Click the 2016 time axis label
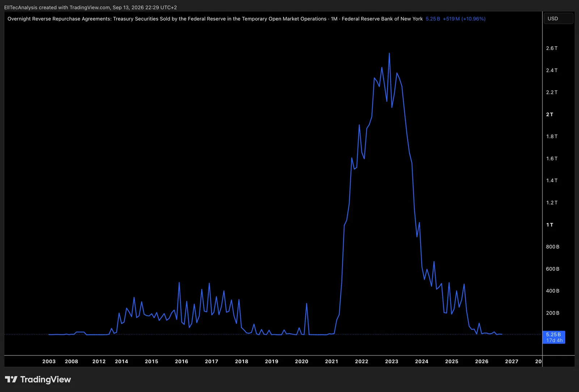This screenshot has width=579, height=392. click(x=182, y=361)
